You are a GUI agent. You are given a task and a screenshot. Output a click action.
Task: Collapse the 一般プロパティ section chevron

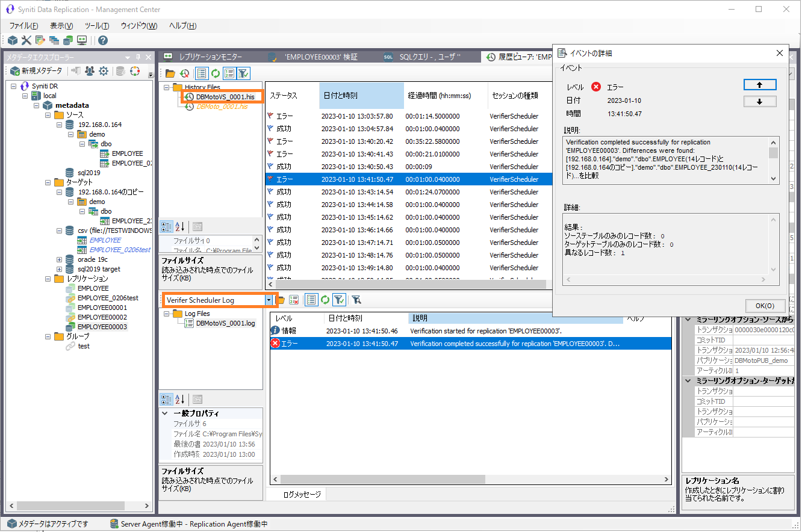click(x=166, y=413)
